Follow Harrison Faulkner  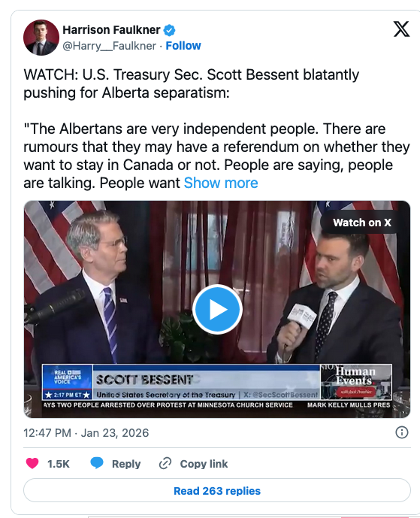point(183,46)
